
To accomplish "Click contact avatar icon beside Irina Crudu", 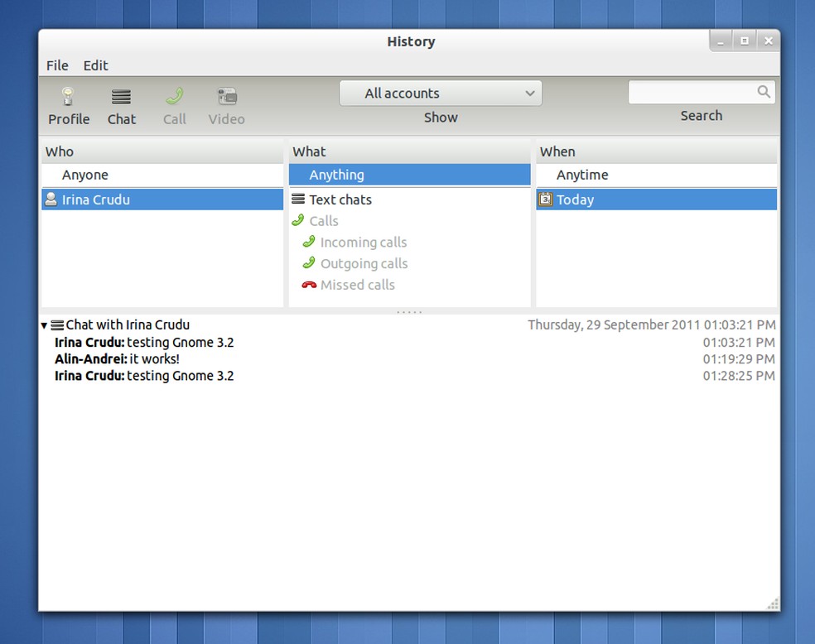I will (51, 199).
